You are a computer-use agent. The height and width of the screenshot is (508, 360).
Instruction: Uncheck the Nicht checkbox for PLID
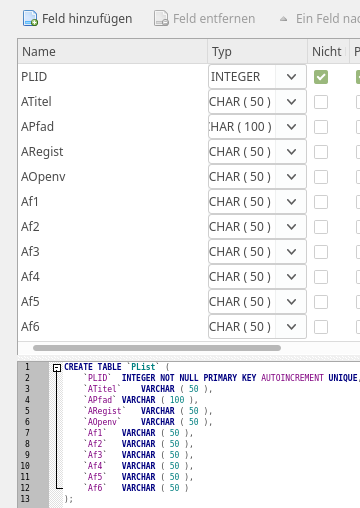(x=321, y=77)
